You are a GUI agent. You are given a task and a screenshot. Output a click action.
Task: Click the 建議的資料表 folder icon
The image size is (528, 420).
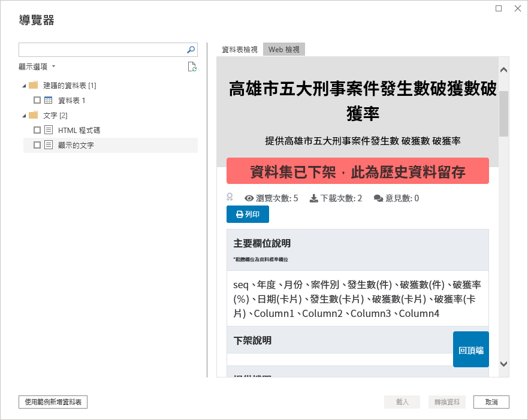pos(34,85)
